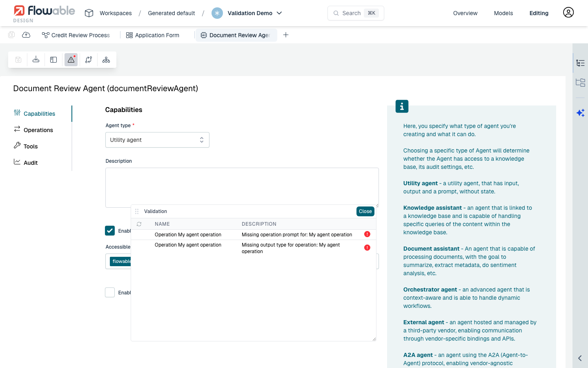This screenshot has width=588, height=368.
Task: Select the tree structure icon in right sidebar
Action: (x=580, y=63)
